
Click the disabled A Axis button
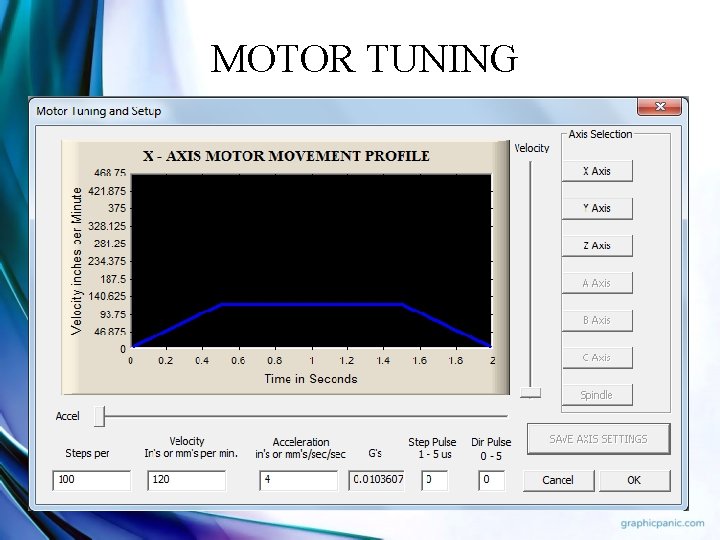(x=597, y=283)
